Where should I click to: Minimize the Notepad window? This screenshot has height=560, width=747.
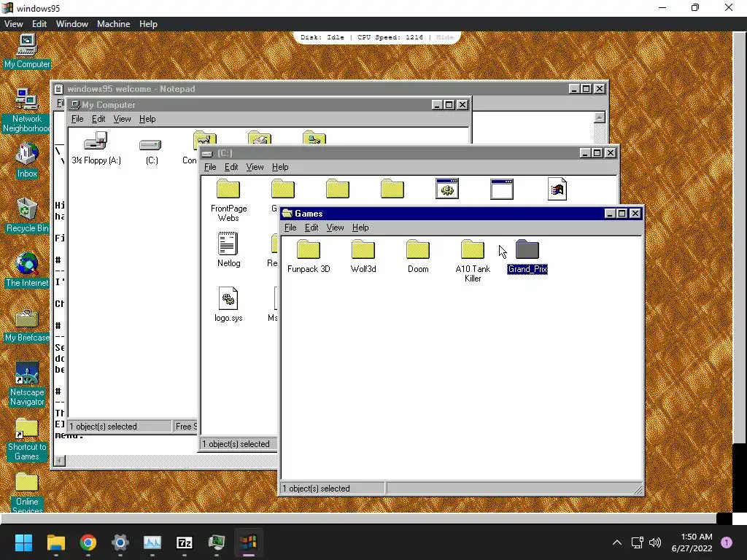(574, 89)
